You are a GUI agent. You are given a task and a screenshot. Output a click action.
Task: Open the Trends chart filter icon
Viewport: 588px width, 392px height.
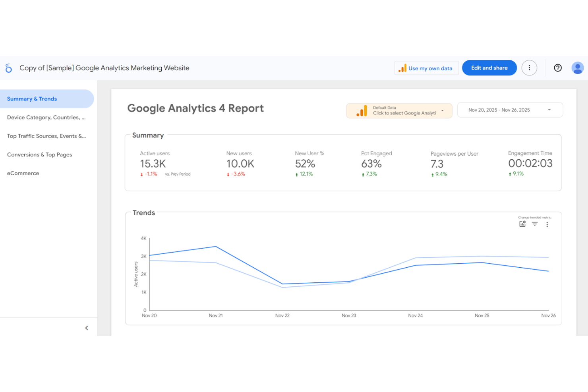pyautogui.click(x=535, y=224)
